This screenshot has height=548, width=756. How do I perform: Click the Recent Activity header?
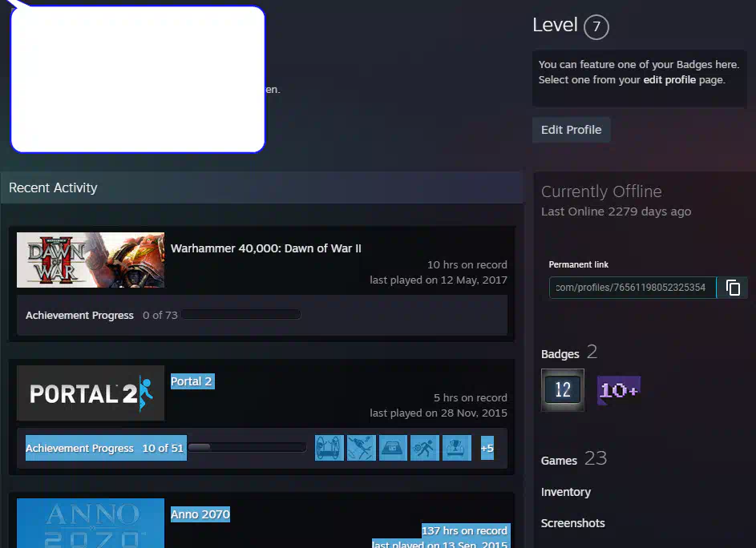(261, 187)
